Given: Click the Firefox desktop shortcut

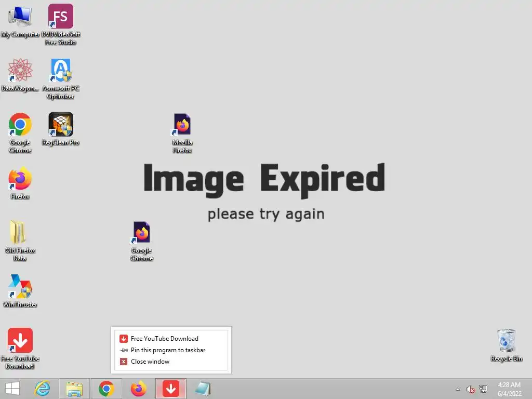Looking at the screenshot, I should 20,183.
